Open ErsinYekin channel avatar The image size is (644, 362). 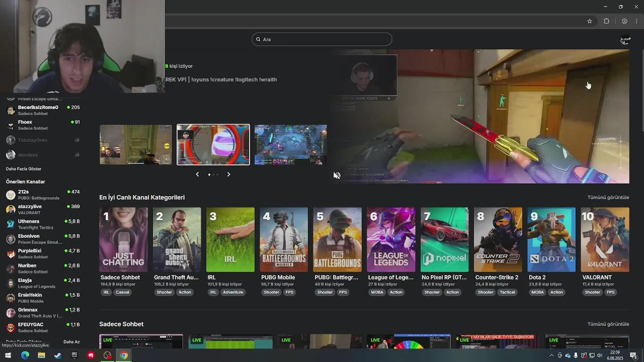(x=11, y=298)
